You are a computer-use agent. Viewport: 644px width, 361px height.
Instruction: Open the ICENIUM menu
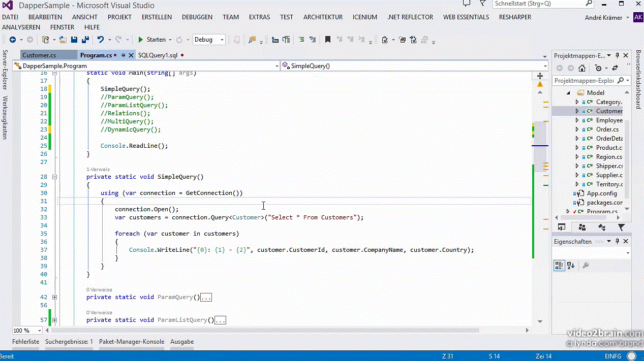pos(365,17)
